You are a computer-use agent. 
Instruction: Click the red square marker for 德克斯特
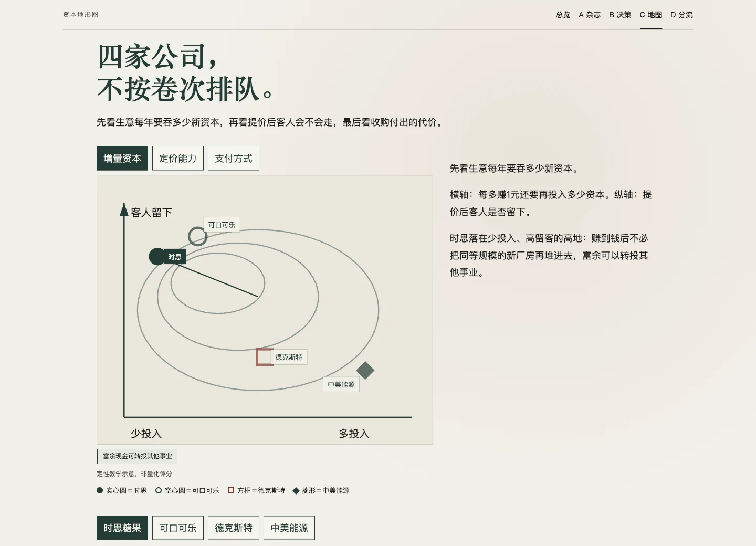(x=265, y=357)
